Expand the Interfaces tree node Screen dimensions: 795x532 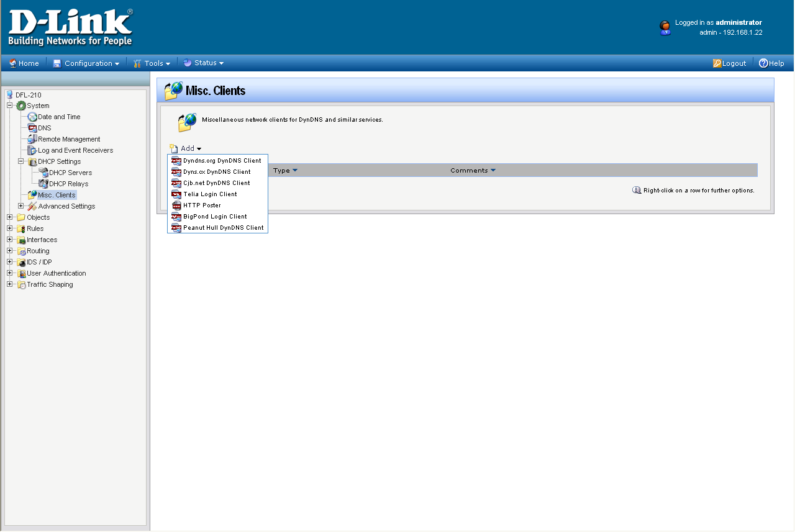(x=10, y=240)
